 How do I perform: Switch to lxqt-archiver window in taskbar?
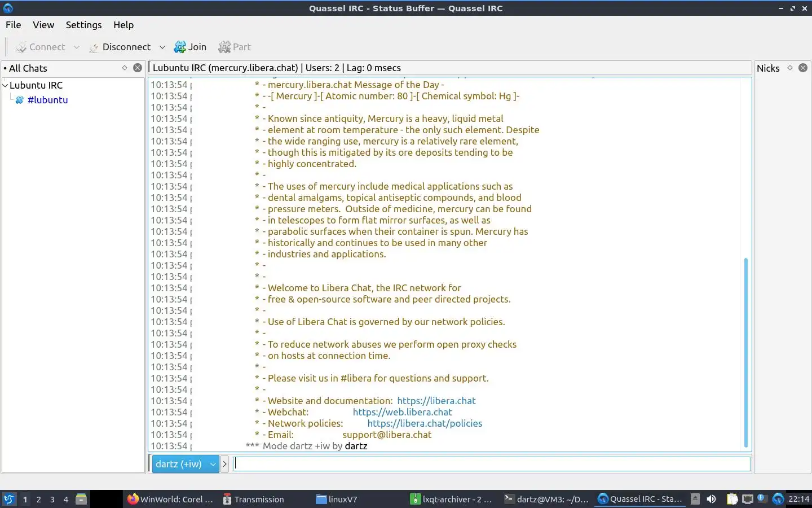452,499
